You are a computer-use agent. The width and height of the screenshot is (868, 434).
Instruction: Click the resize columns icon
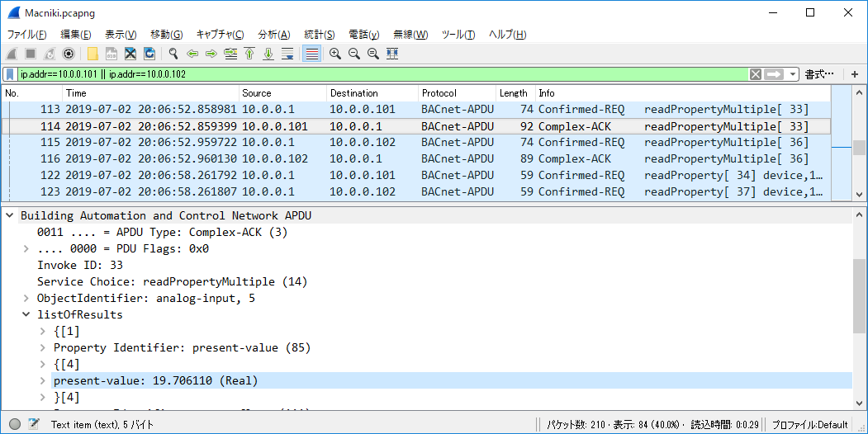pos(392,54)
